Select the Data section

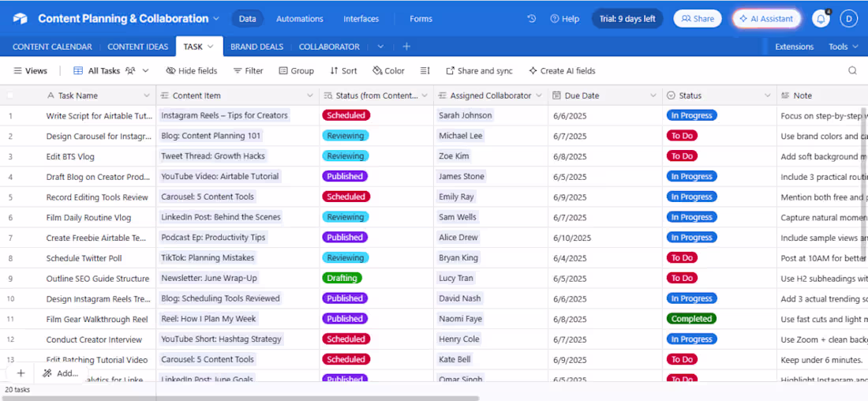click(x=248, y=19)
